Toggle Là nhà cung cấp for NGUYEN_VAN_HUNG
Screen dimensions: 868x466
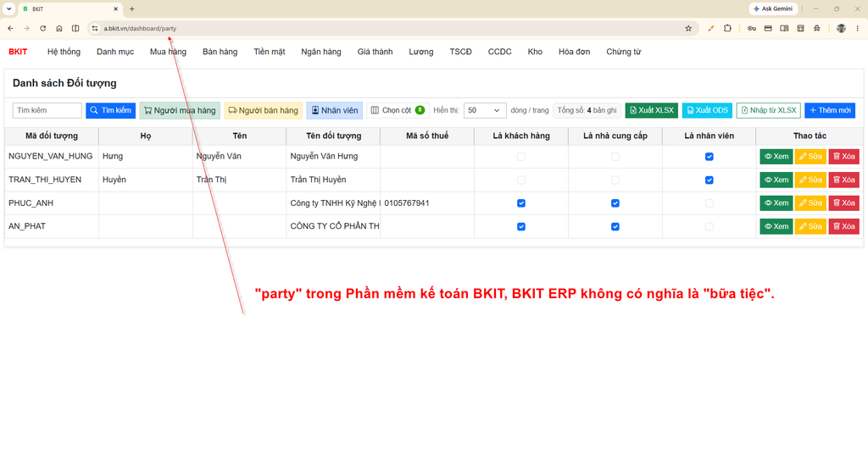click(615, 157)
